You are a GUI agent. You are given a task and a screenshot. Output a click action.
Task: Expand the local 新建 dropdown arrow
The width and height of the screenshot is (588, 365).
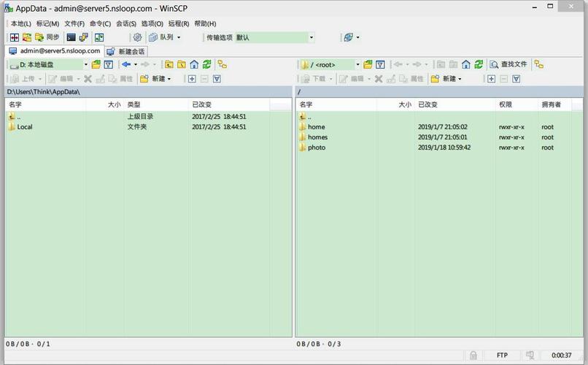[x=169, y=79]
